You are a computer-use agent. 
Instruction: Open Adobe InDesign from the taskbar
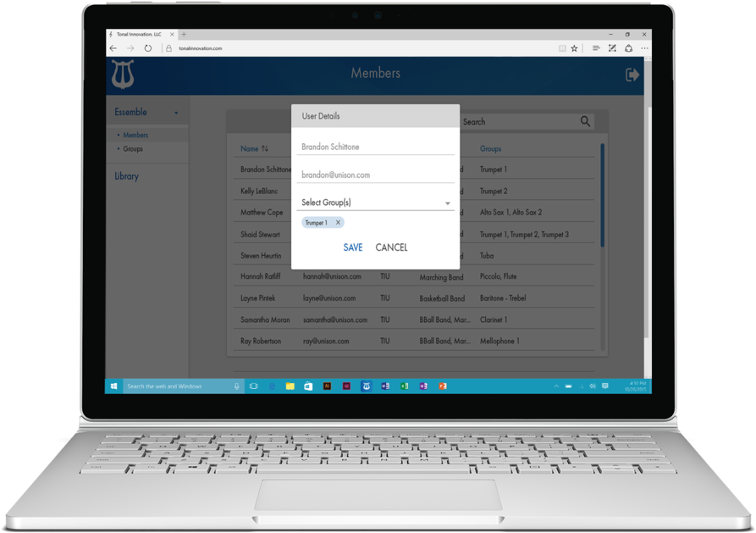pos(346,386)
